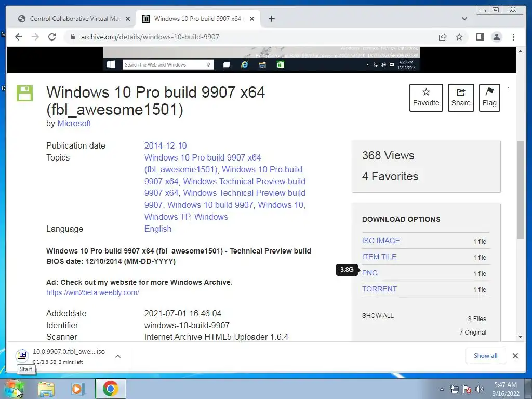Click the Chrome taskbar icon
Viewport: 532px width, 399px height.
(x=111, y=389)
